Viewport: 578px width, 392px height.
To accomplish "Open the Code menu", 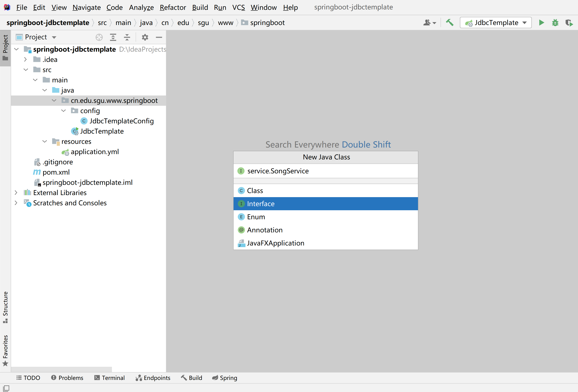I will (x=114, y=7).
